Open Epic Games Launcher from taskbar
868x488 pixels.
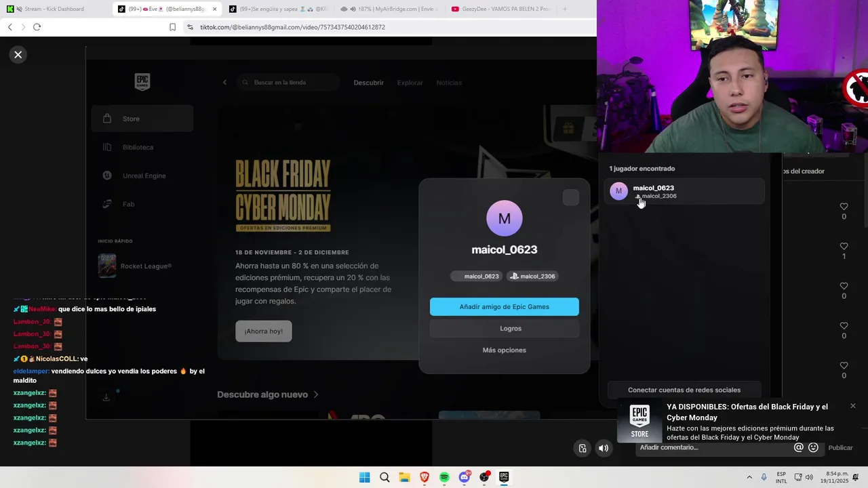coord(504,477)
